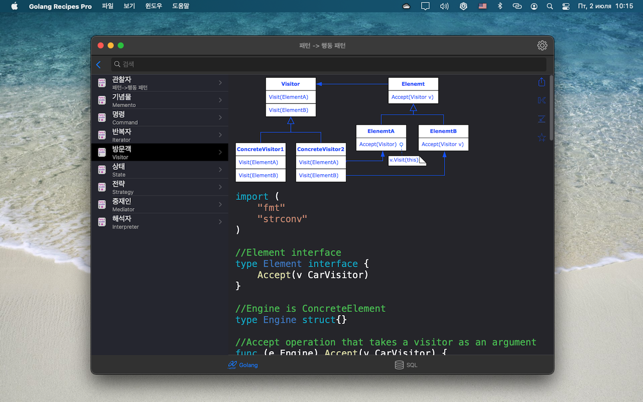Viewport: 643px width, 402px height.
Task: Expand chevron on 전략 Strategy row
Action: point(220,187)
